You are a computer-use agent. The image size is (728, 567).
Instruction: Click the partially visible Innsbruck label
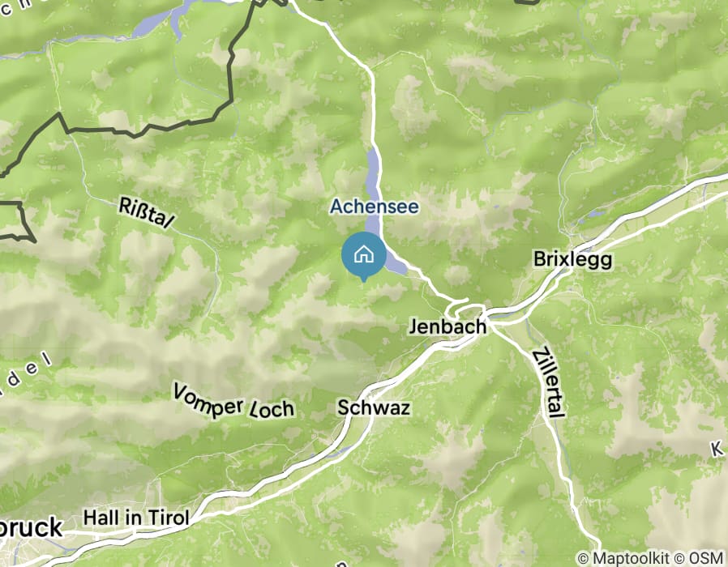31,528
